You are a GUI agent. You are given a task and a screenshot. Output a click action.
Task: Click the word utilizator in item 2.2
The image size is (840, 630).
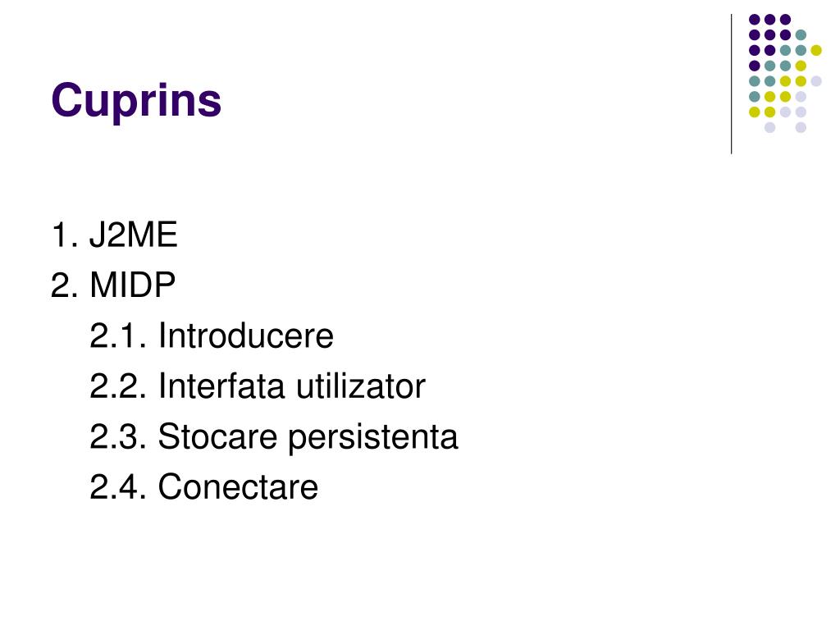click(x=361, y=386)
